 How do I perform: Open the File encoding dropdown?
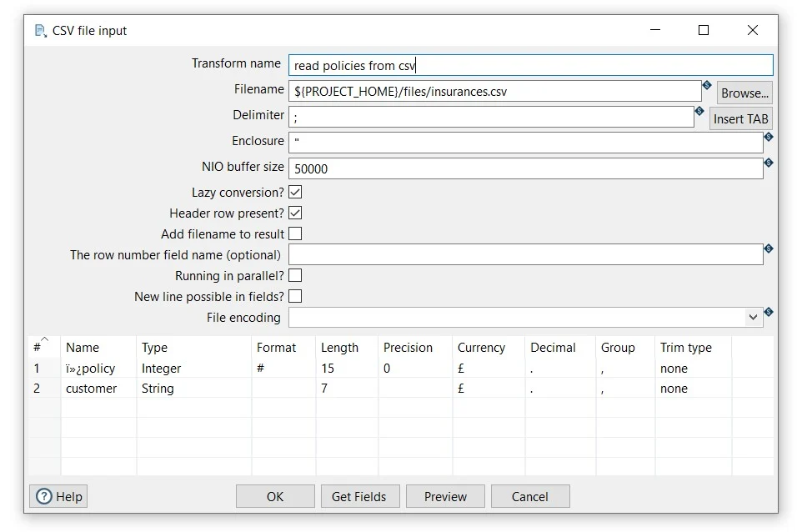point(753,318)
